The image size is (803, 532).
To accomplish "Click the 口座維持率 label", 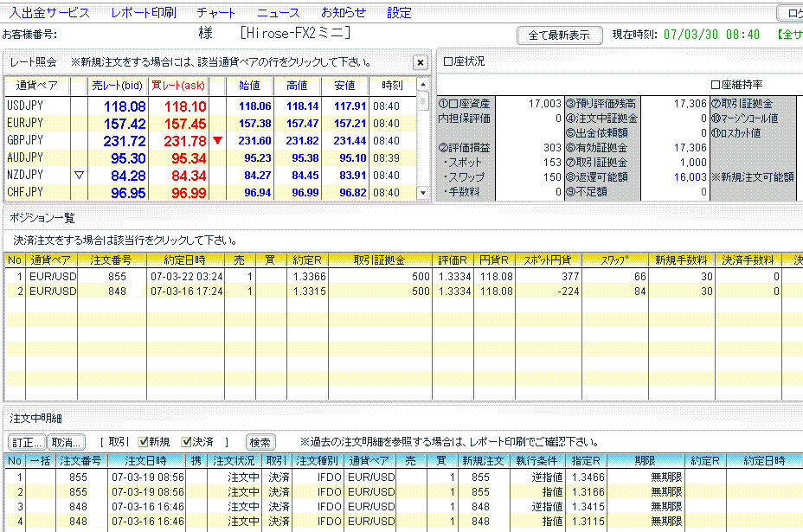I will point(736,85).
